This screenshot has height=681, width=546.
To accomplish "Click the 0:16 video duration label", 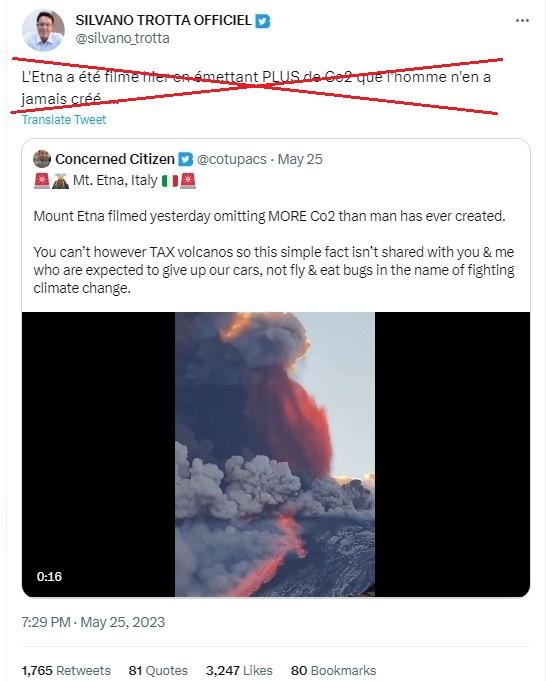I will [x=49, y=576].
